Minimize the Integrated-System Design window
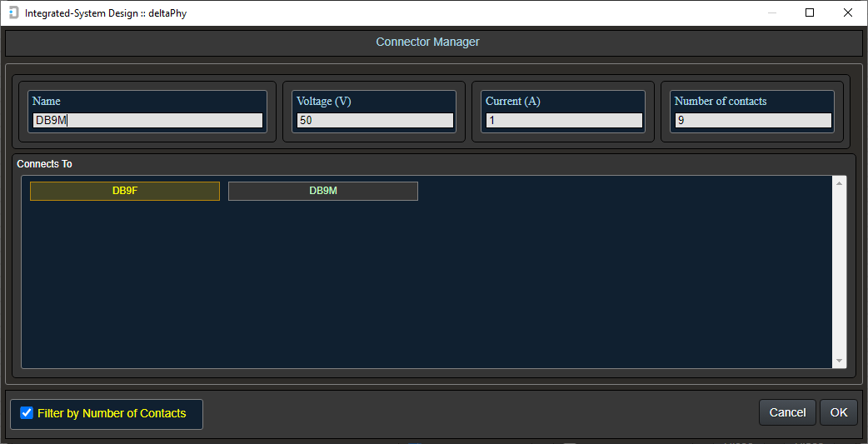868x444 pixels. coord(772,13)
